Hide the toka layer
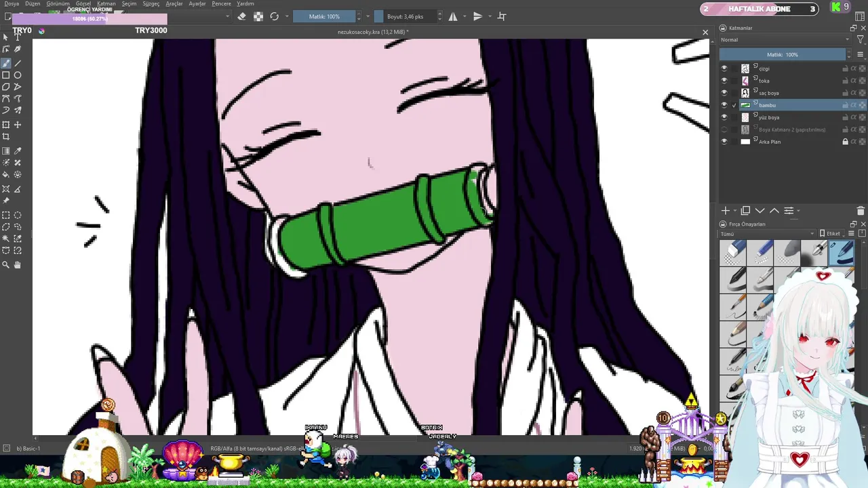The height and width of the screenshot is (488, 868). point(724,81)
